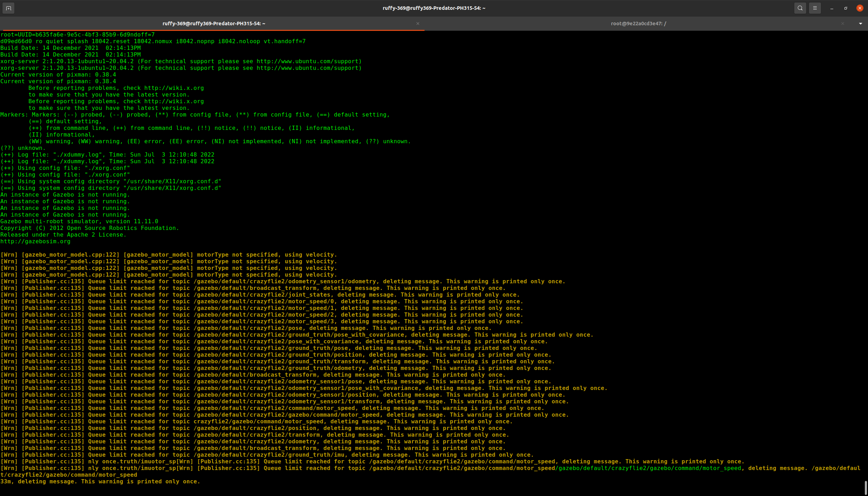The width and height of the screenshot is (868, 496).
Task: Close the ruffy-369 terminal tab
Action: (x=417, y=24)
